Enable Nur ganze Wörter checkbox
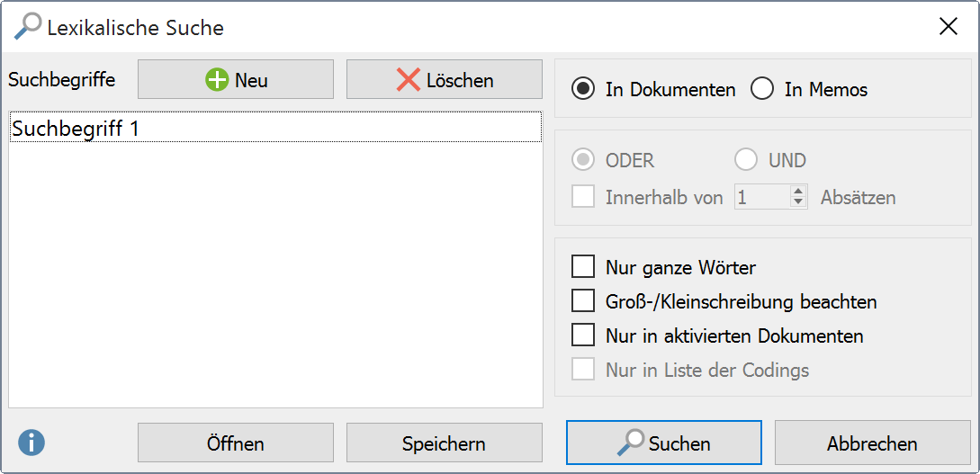Screen dimensions: 980x474 583,267
